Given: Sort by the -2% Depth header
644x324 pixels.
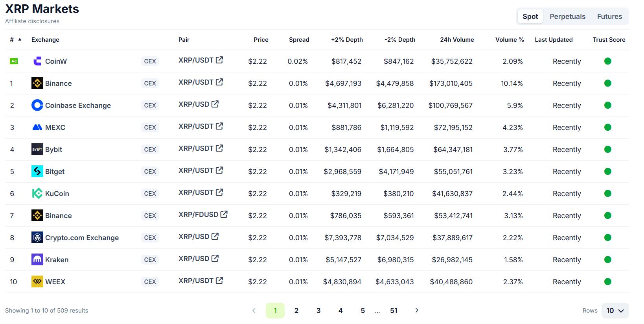Looking at the screenshot, I should 400,40.
